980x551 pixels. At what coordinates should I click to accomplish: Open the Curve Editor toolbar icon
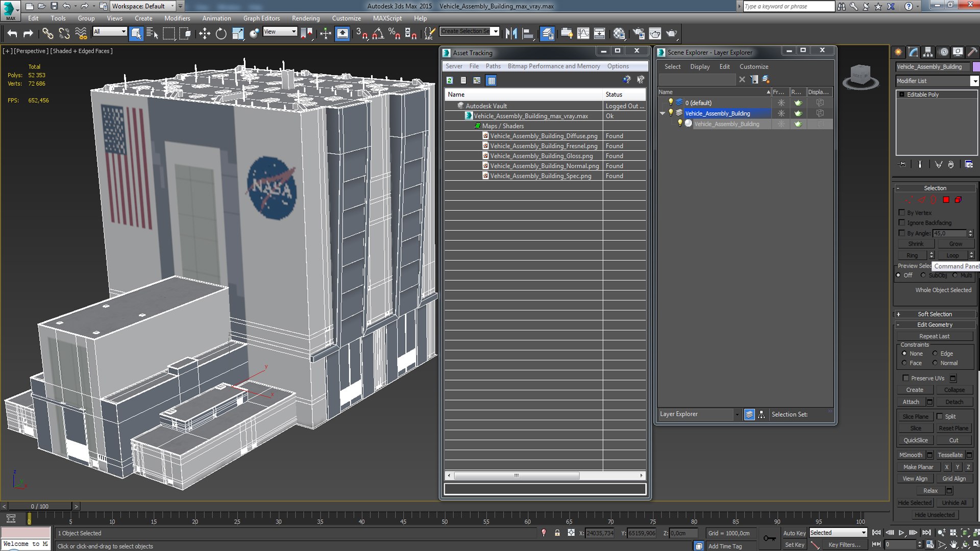coord(583,34)
